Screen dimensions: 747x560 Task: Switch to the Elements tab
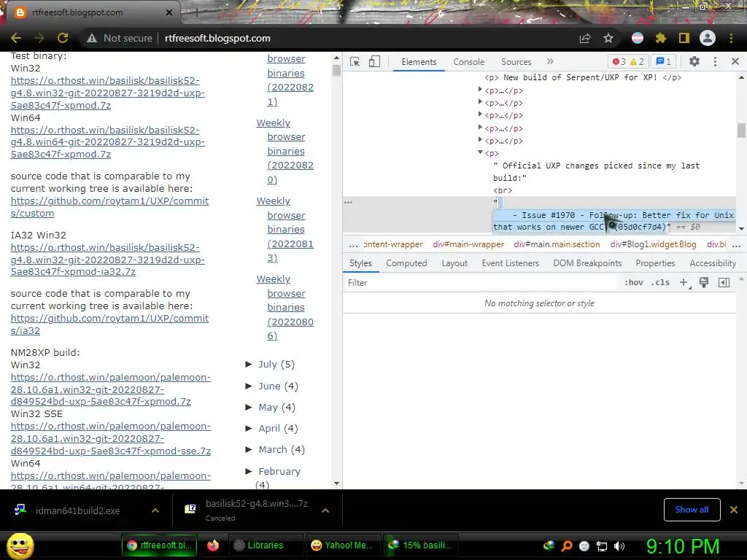pyautogui.click(x=419, y=62)
